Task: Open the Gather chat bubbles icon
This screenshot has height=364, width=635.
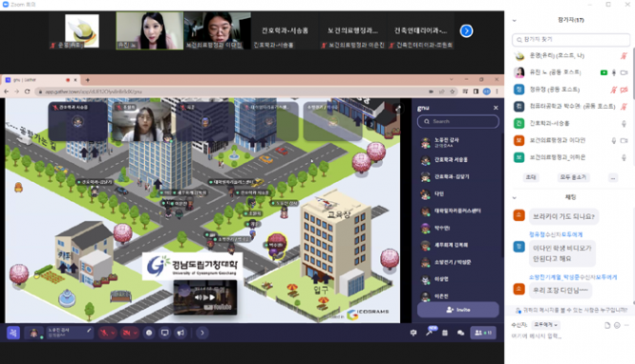Action: [x=461, y=333]
